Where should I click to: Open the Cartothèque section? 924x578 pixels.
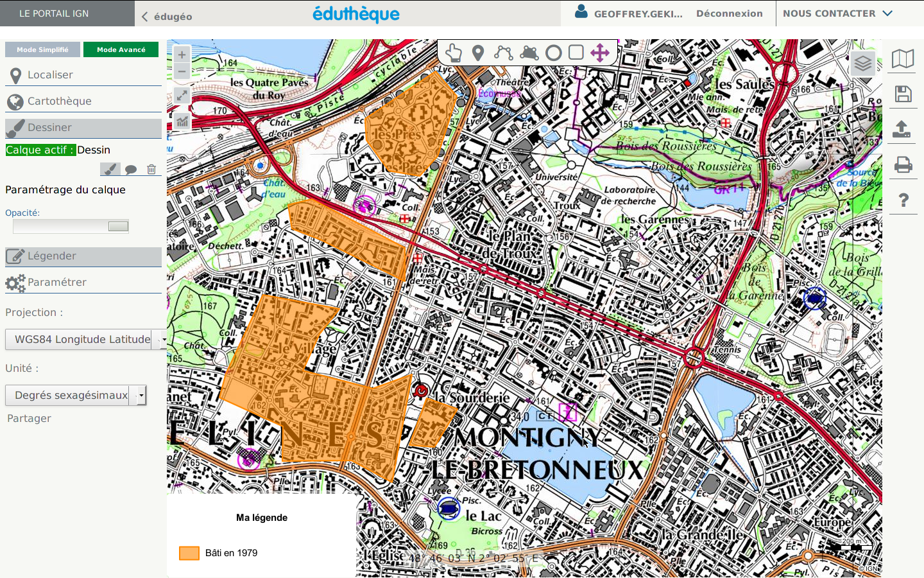click(x=59, y=101)
